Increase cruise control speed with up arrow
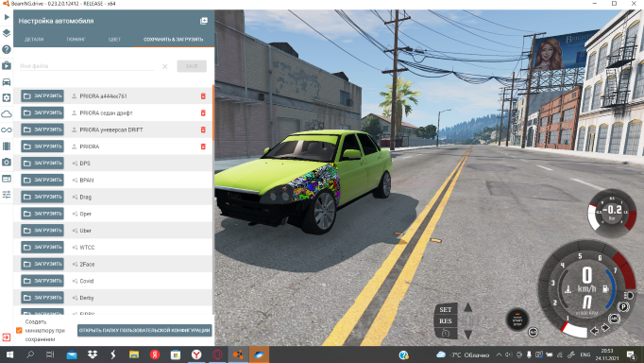Screen dimensions: 644x363 click(467, 307)
